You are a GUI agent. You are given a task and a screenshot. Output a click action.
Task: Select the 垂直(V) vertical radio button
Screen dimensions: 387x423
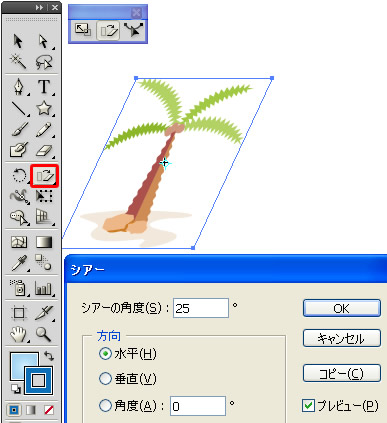coord(105,379)
